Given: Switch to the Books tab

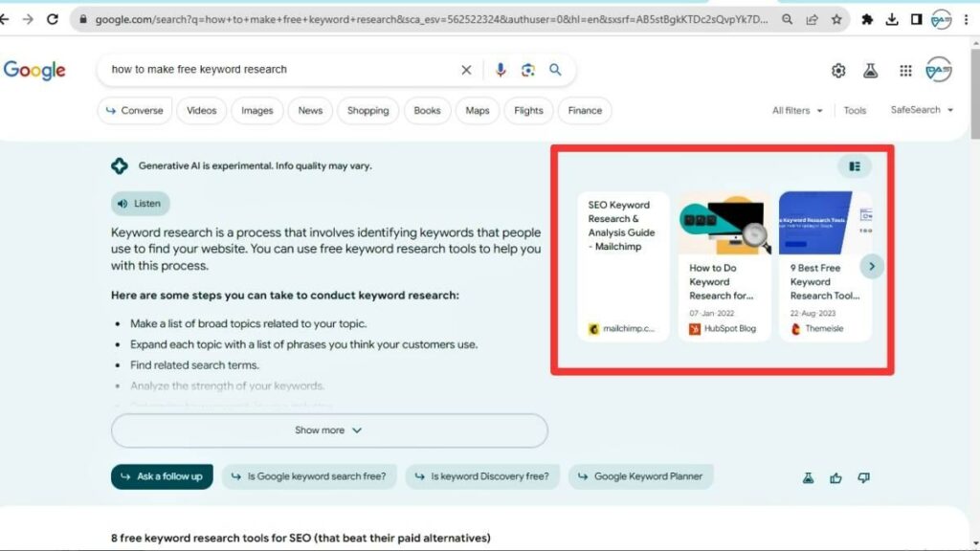Looking at the screenshot, I should click(x=427, y=111).
